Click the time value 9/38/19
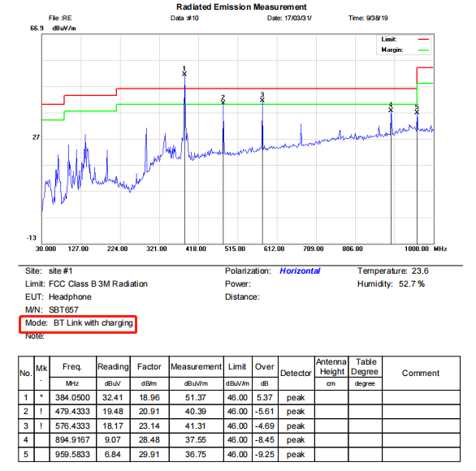 pyautogui.click(x=377, y=18)
